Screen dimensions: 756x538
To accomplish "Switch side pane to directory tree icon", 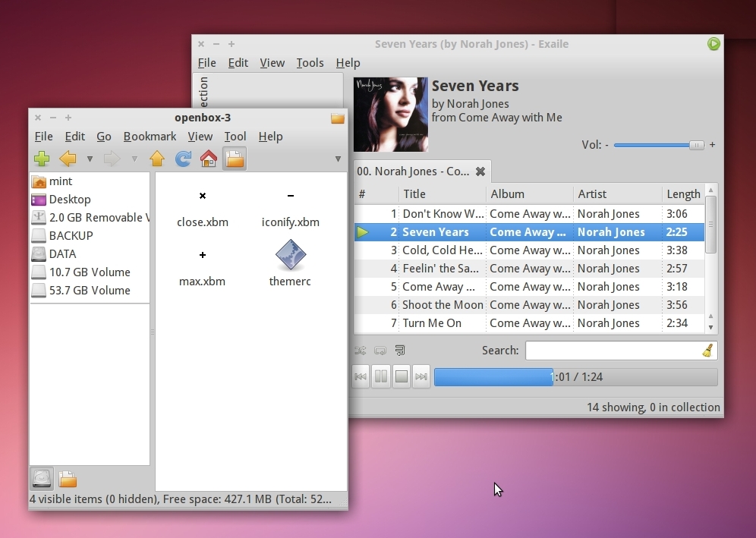I will pyautogui.click(x=68, y=479).
